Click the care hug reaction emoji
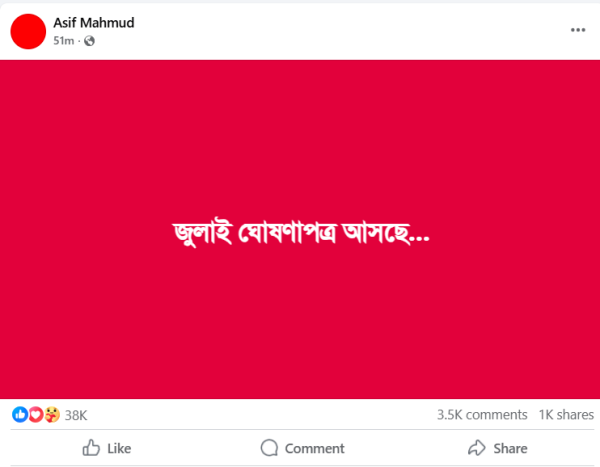The width and height of the screenshot is (600, 467). (x=52, y=415)
